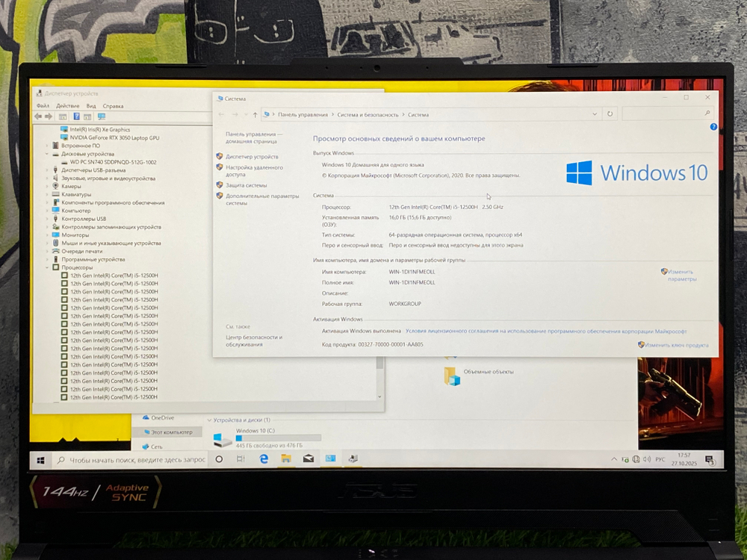Toggle the speaker volume icon in system tray
Image resolution: width=747 pixels, height=560 pixels.
(x=647, y=458)
